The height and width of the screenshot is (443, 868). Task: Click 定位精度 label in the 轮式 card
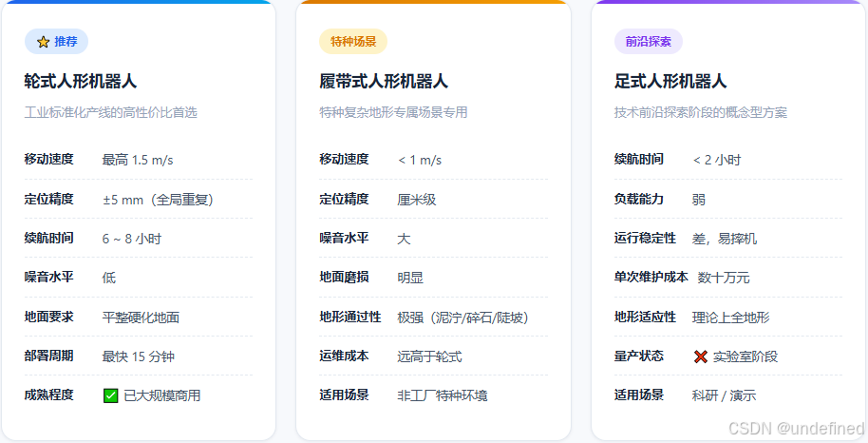click(48, 199)
